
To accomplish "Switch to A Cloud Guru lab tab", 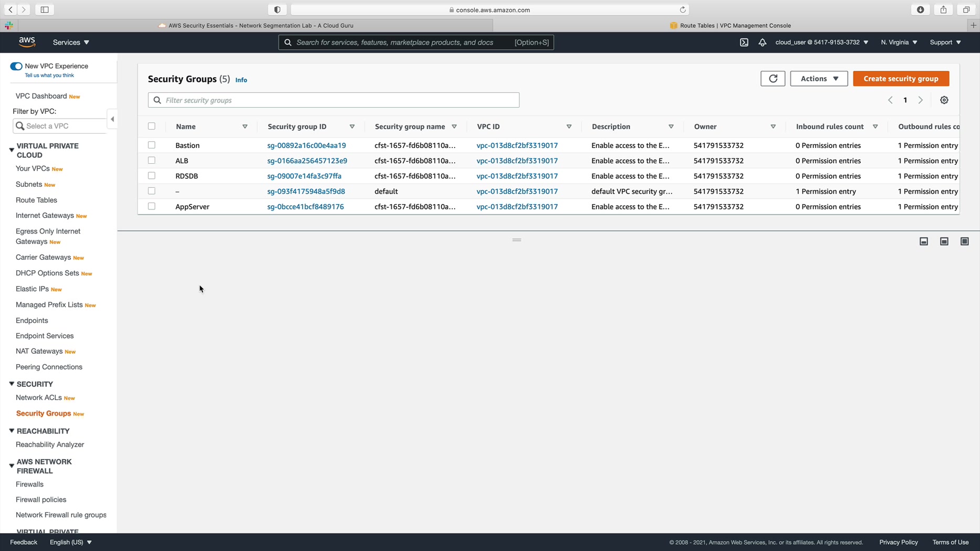I will pos(256,25).
